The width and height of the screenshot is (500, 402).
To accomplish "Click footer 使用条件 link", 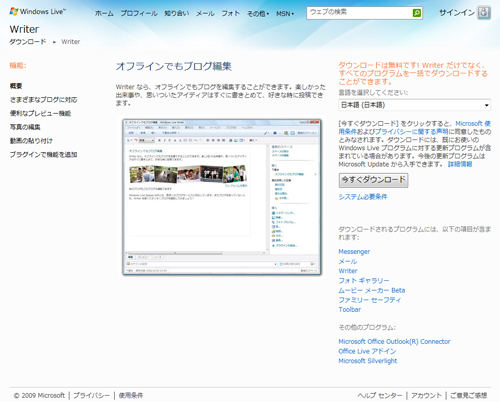I will [131, 395].
